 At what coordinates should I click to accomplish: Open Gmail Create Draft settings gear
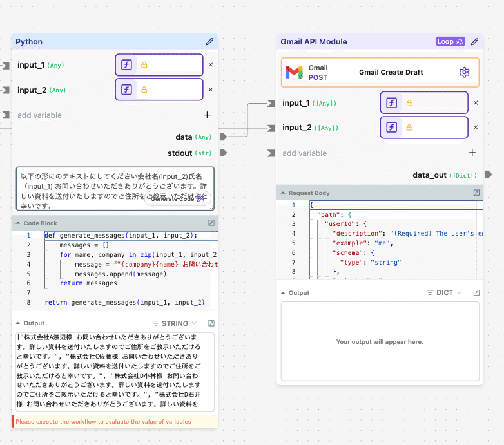click(464, 72)
